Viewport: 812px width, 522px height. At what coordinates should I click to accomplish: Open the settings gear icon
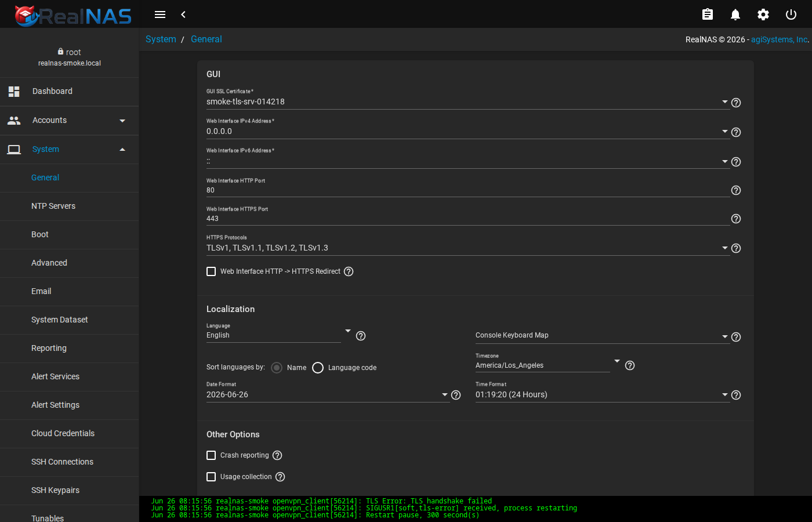(763, 14)
